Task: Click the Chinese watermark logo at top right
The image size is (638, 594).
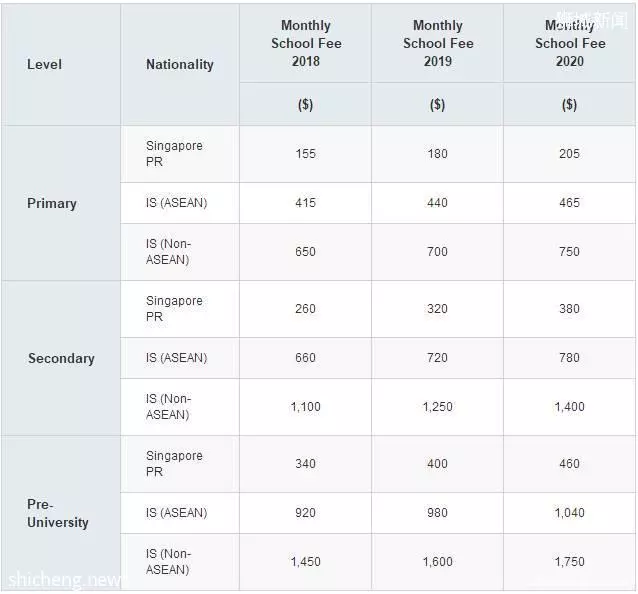Action: [x=592, y=20]
